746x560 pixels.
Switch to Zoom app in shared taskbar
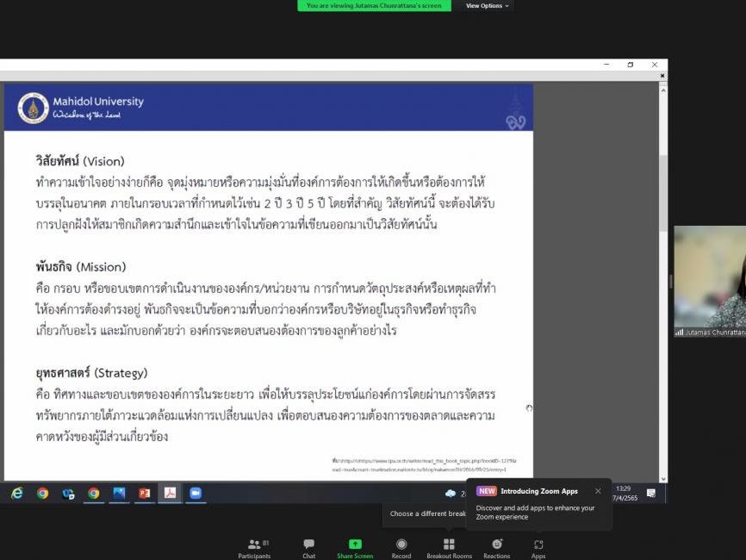point(196,493)
